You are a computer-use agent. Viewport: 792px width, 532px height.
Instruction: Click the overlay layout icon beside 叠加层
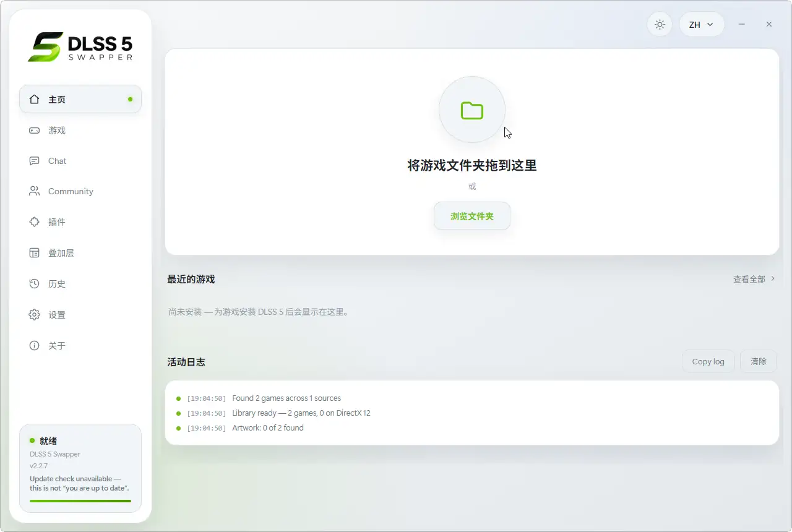click(35, 253)
